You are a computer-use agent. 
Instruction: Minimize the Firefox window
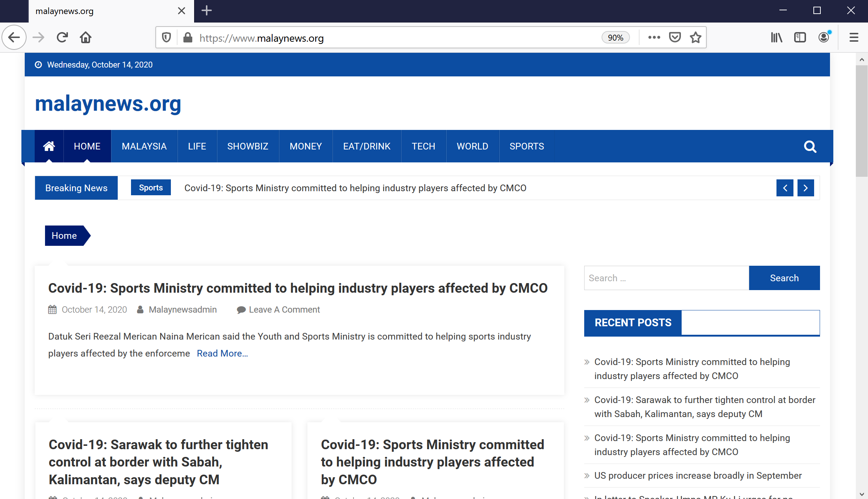(x=783, y=10)
